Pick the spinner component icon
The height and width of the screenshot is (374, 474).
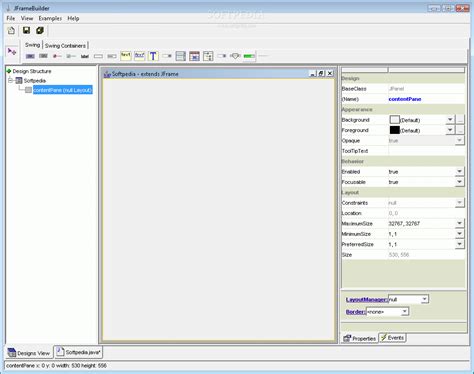[222, 56]
